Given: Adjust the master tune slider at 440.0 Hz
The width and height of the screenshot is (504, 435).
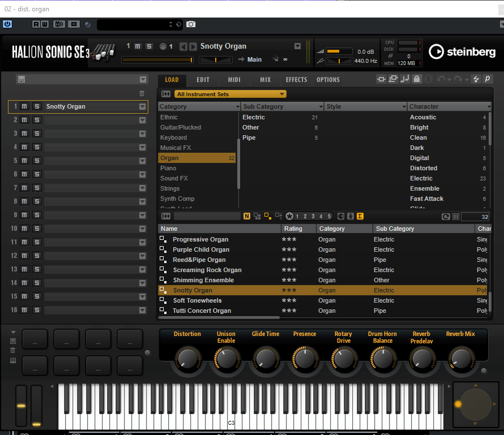Looking at the screenshot, I should tap(339, 61).
